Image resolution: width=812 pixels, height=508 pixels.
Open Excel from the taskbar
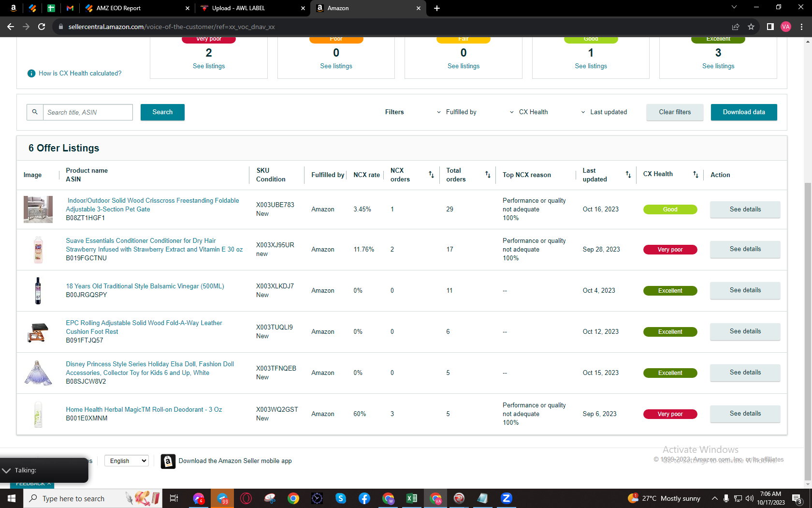412,498
